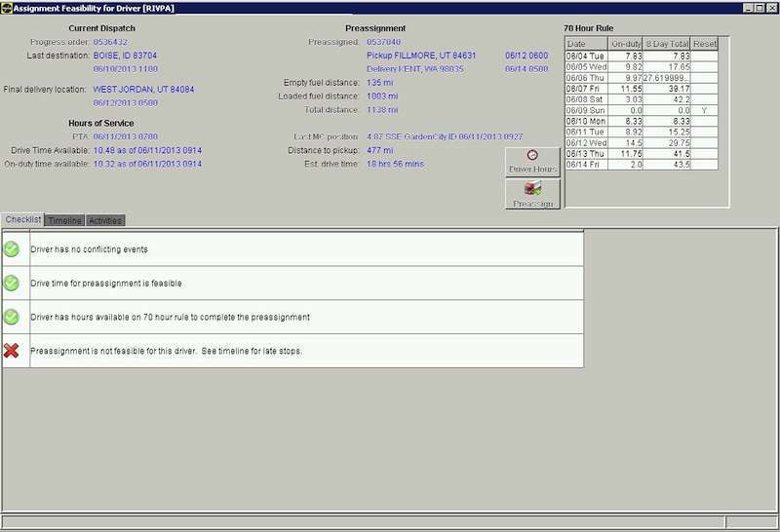
Task: Maximize the Assignment Feasibility window
Action: pyautogui.click(x=760, y=8)
